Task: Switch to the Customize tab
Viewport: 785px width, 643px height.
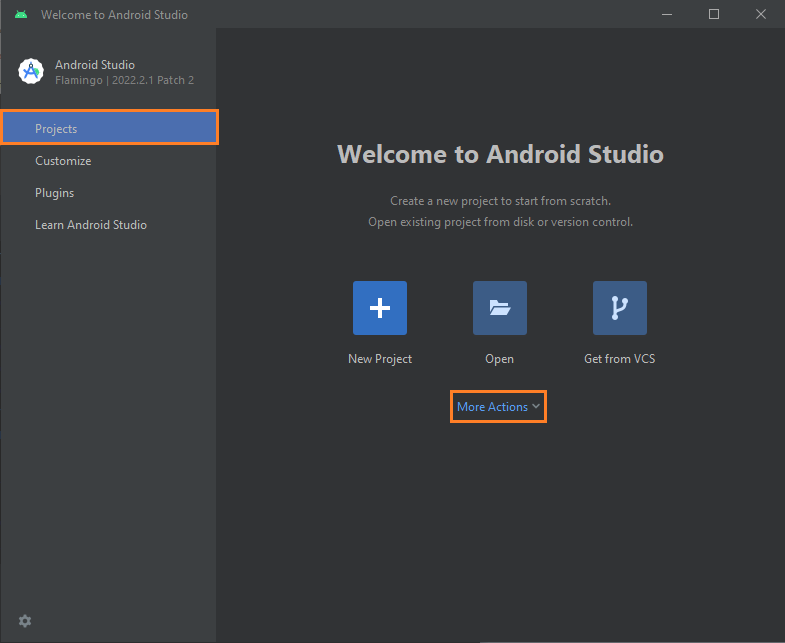Action: 108,161
